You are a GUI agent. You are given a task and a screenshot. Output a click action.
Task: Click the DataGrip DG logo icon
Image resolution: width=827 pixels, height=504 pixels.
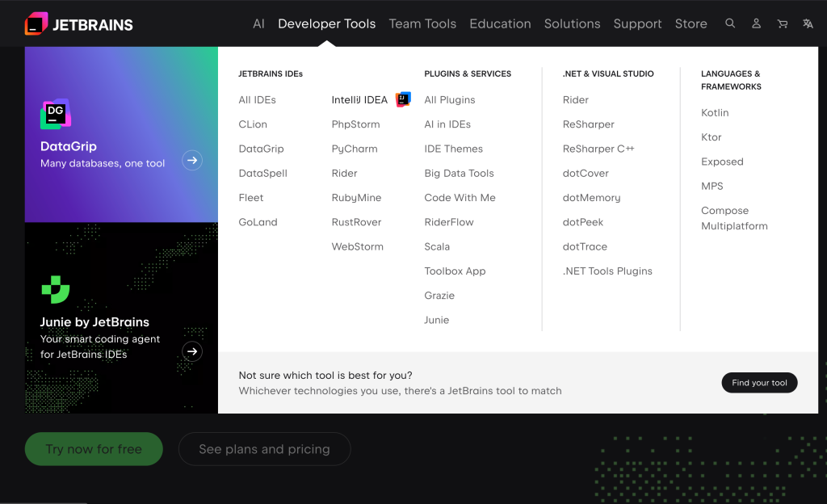56,114
